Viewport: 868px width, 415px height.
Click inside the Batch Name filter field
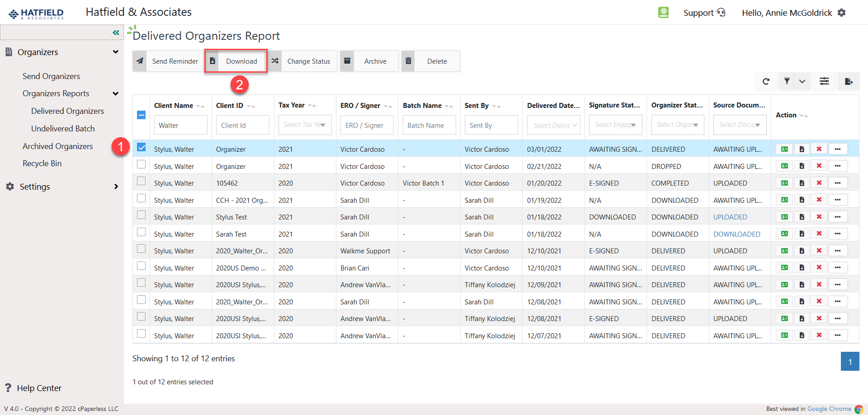(x=429, y=125)
